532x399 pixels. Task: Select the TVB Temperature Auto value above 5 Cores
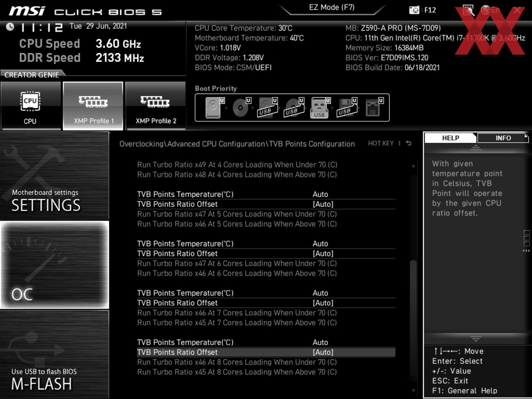point(320,194)
